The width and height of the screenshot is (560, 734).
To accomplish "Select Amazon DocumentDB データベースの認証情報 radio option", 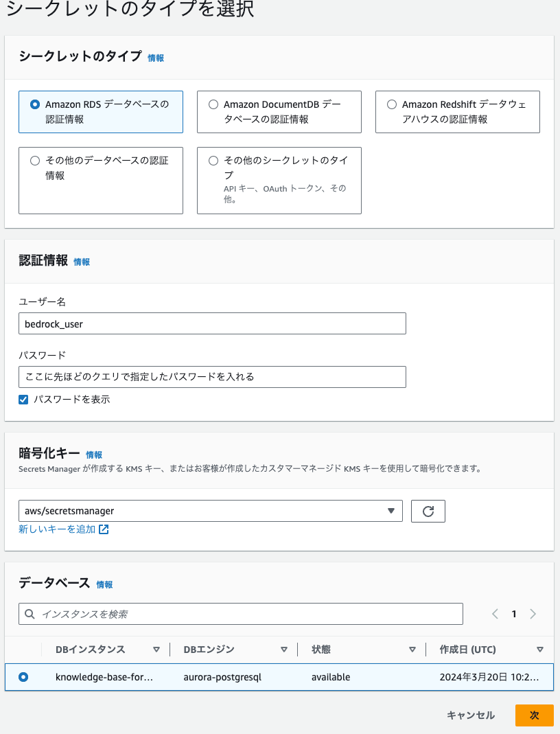I will [213, 104].
